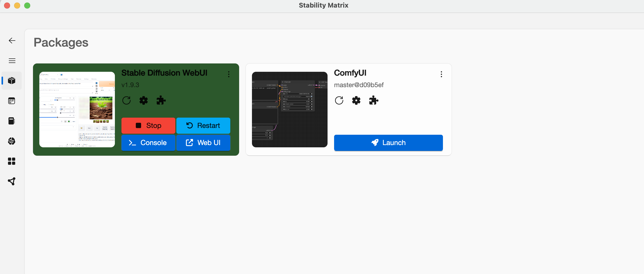This screenshot has width=644, height=274.
Task: Open the Workflows share icon
Action: click(12, 181)
